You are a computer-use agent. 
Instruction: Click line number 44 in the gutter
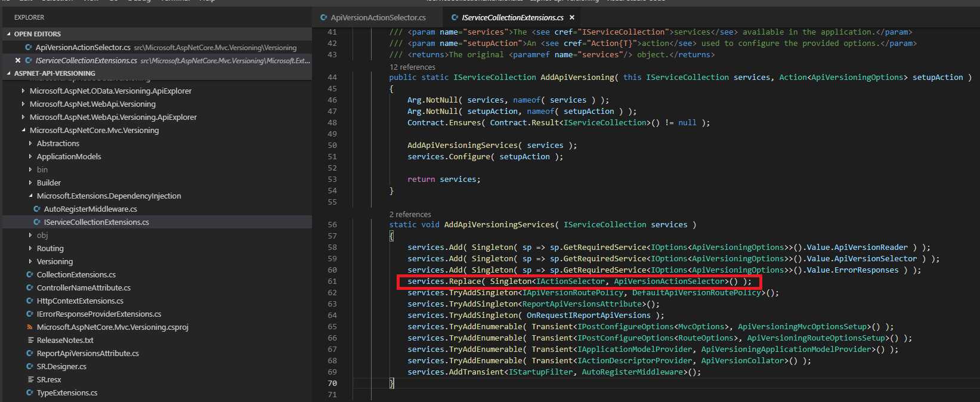pos(332,78)
